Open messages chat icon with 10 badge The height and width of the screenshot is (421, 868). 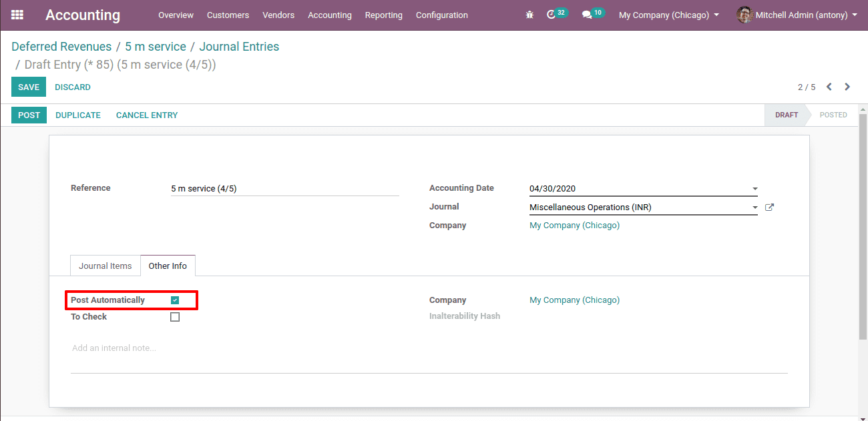(593, 14)
